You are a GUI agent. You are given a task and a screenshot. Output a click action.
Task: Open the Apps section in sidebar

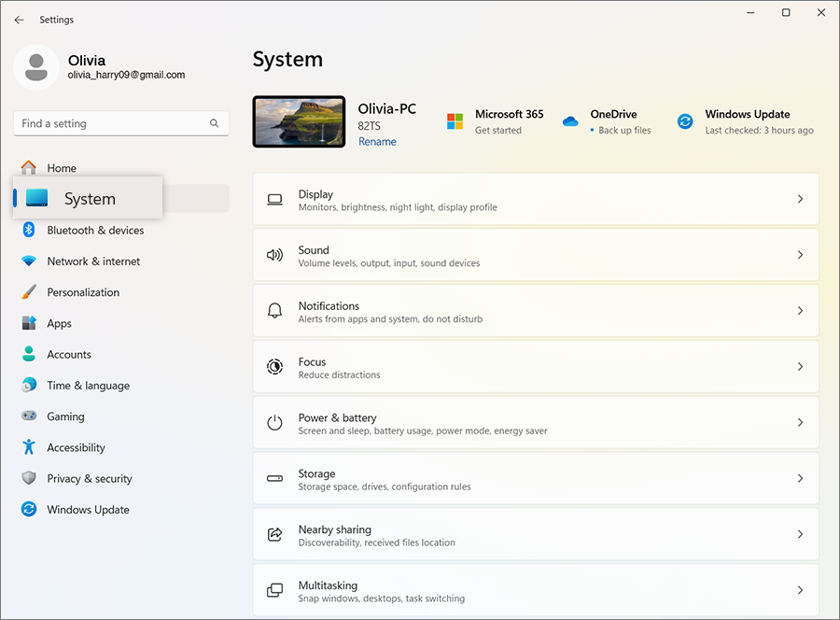click(60, 323)
